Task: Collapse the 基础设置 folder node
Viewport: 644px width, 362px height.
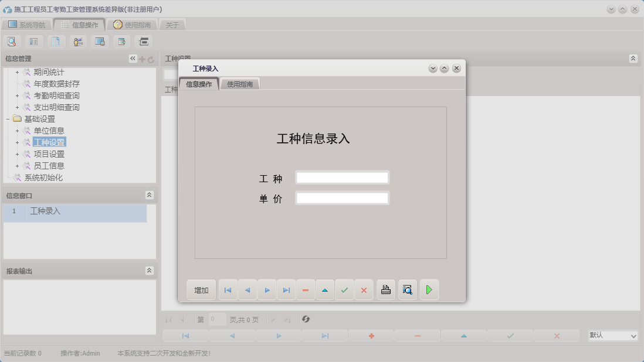Action: click(8, 119)
